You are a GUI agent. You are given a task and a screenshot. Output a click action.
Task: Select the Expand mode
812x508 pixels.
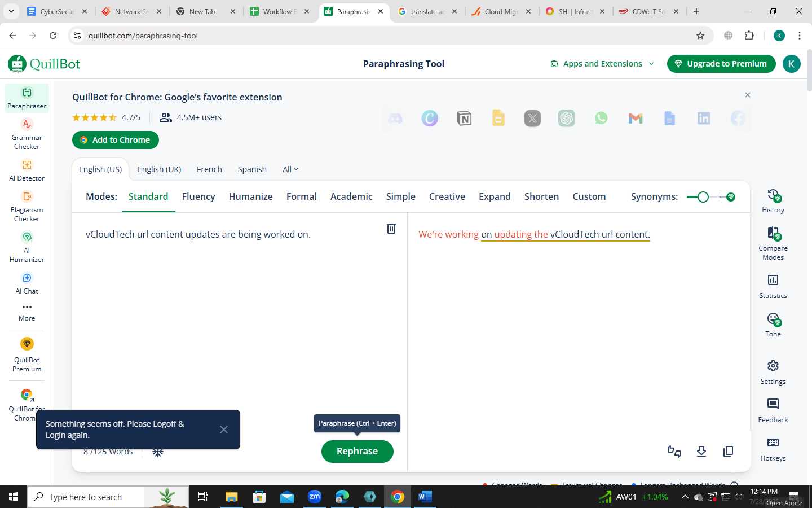[x=495, y=196]
